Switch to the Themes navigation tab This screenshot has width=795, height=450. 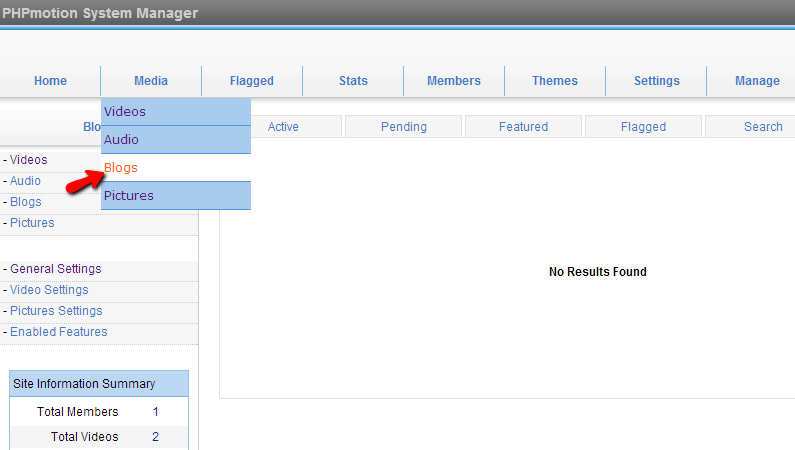click(555, 81)
